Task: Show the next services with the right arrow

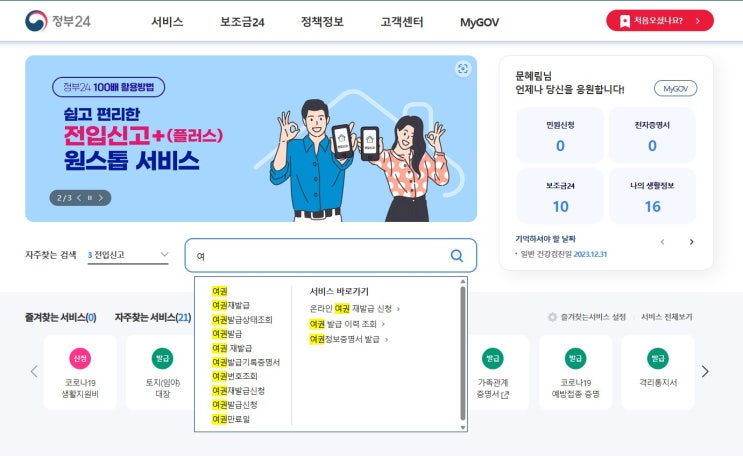Action: 705,372
